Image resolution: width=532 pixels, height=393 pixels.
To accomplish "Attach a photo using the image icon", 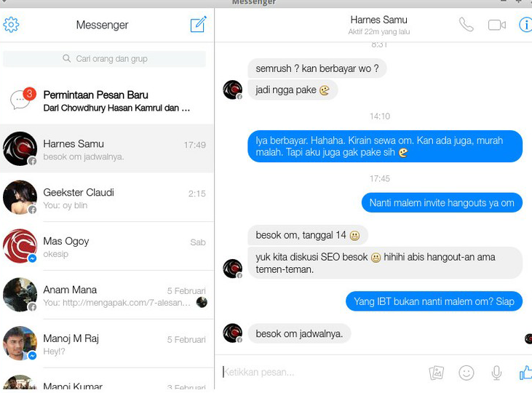I will 437,373.
